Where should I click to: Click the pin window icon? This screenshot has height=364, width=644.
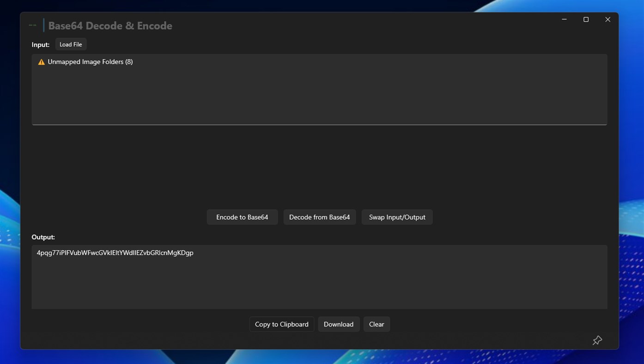pos(597,340)
